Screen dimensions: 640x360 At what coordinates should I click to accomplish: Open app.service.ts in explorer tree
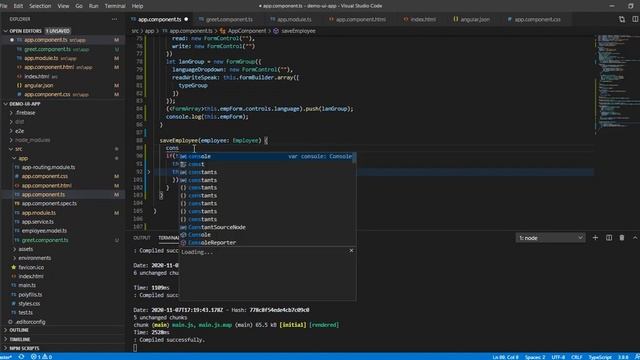point(38,222)
